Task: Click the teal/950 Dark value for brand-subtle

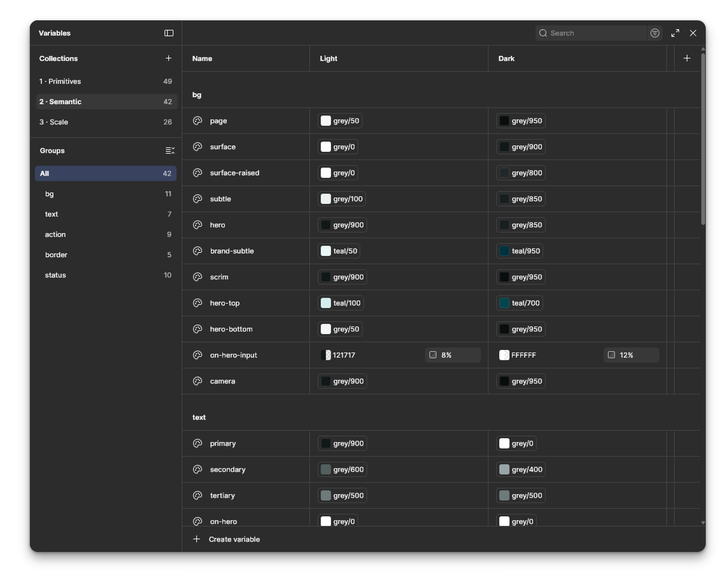Action: coord(519,251)
